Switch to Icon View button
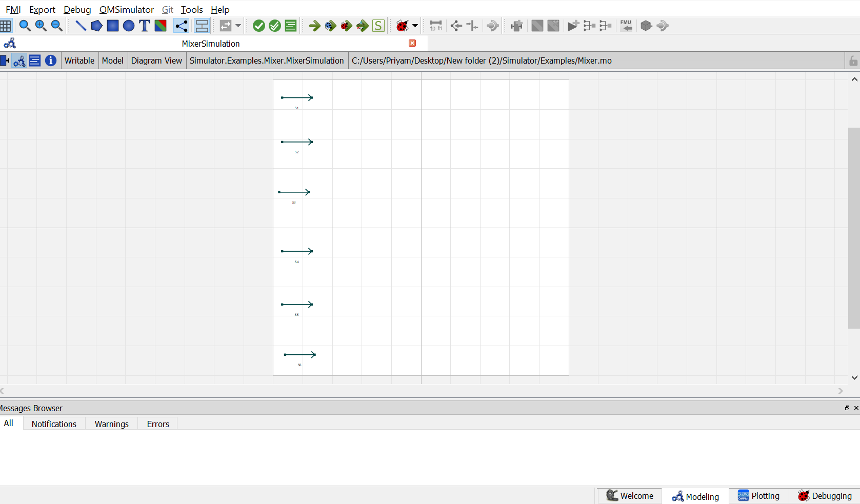Screen dimensions: 860x504 [x=5, y=61]
